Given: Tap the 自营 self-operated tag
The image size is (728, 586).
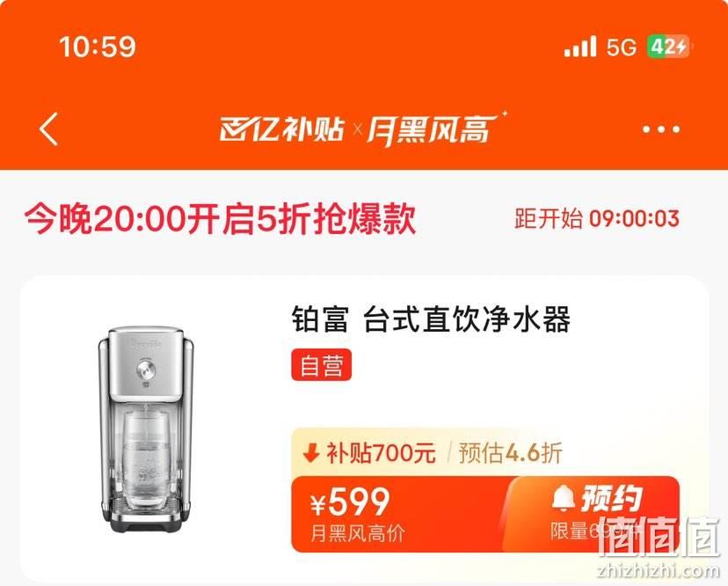Looking at the screenshot, I should pos(321,365).
